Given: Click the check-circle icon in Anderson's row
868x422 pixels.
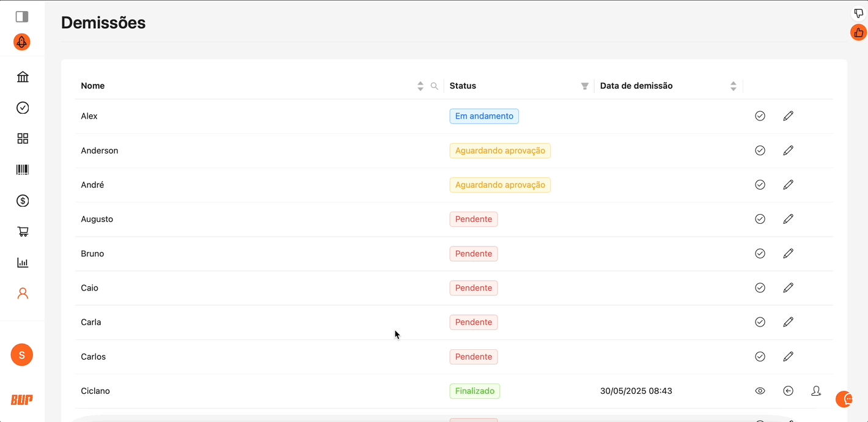Looking at the screenshot, I should tap(760, 150).
